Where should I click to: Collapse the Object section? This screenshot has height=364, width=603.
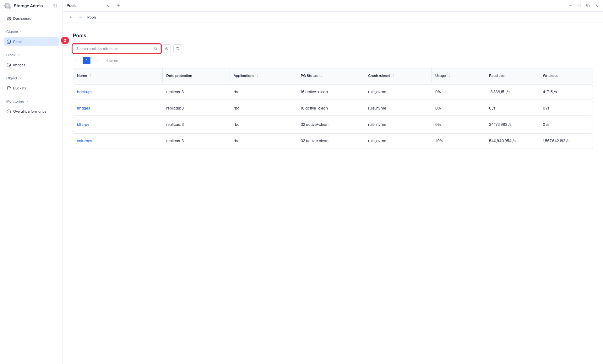(x=14, y=78)
